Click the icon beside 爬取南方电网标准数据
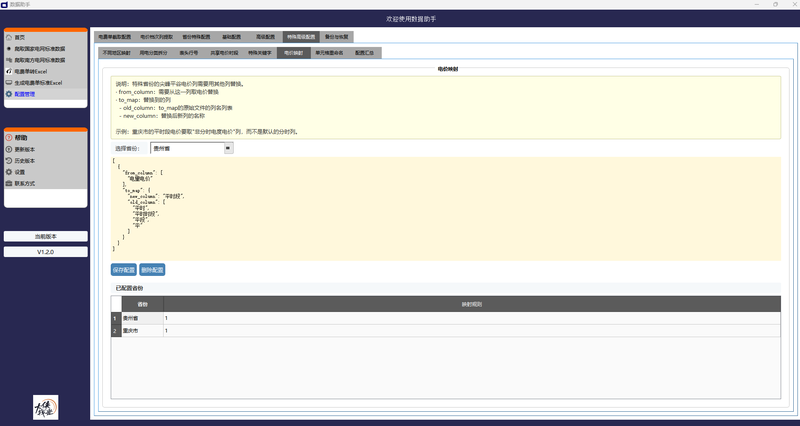This screenshot has width=800, height=426. coord(9,60)
